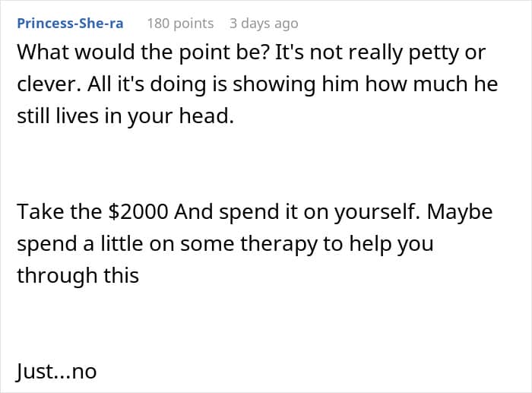Click the 3 days ago timestamp
The image size is (532, 393).
tap(264, 24)
